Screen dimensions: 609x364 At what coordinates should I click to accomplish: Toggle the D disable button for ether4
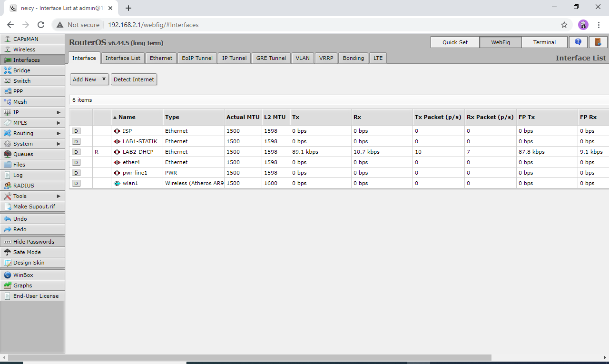[76, 162]
